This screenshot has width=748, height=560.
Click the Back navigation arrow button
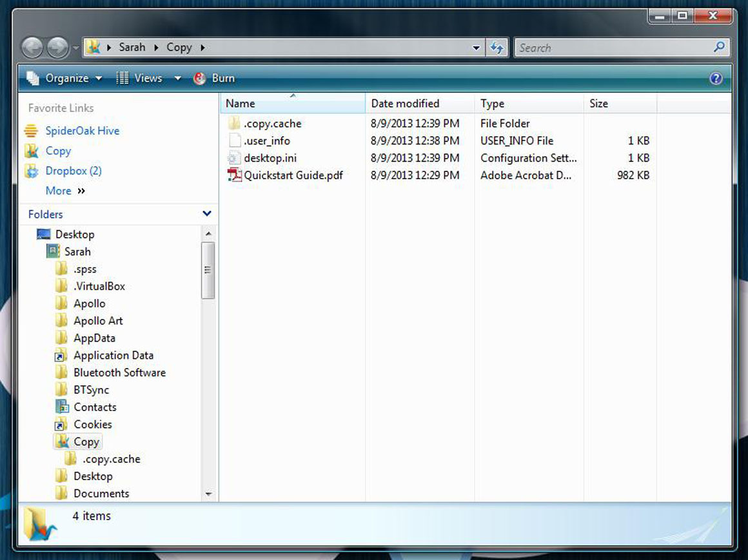tap(32, 47)
